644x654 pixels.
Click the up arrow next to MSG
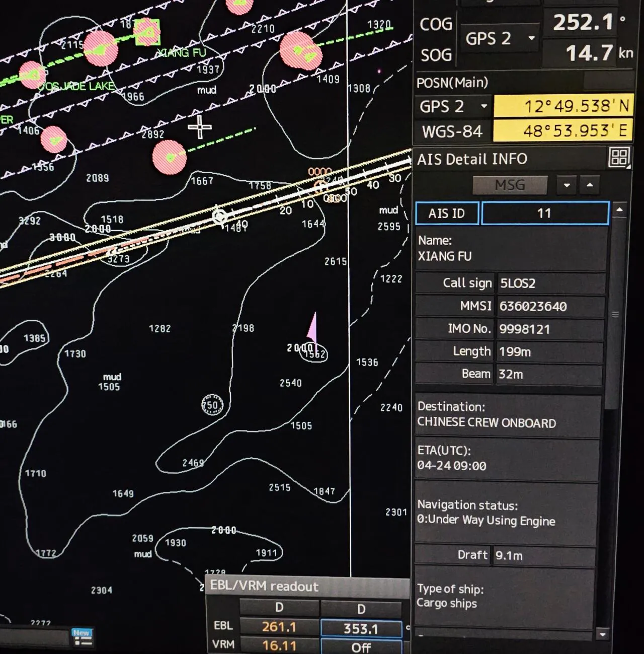(590, 185)
